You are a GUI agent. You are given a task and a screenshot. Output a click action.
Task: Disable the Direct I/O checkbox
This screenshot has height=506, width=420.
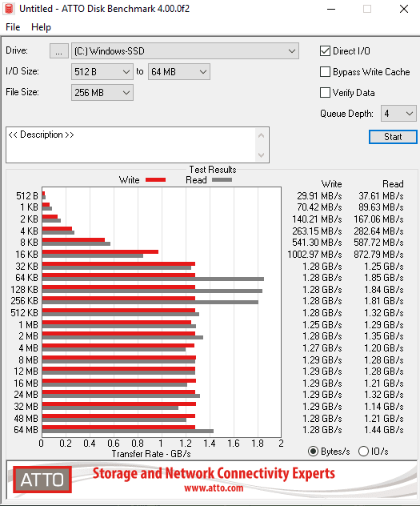[x=325, y=51]
